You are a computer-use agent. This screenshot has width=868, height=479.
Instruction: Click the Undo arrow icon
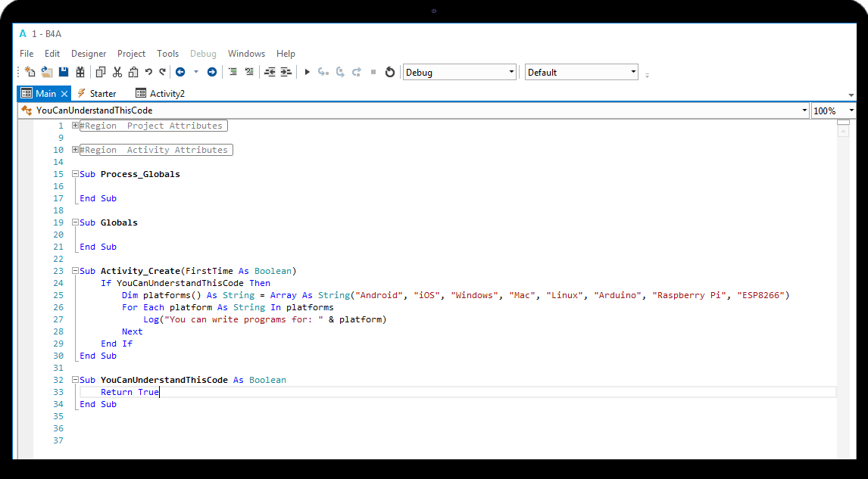[x=148, y=72]
